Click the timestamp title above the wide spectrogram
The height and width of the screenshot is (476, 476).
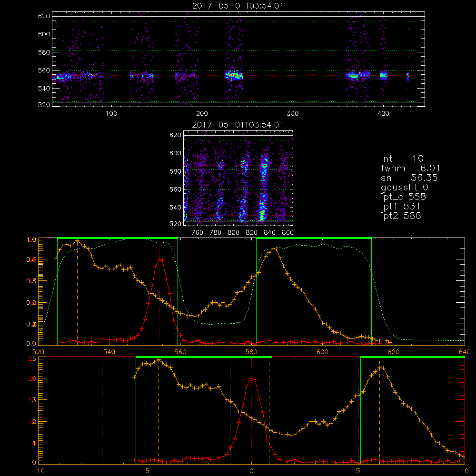238,6
